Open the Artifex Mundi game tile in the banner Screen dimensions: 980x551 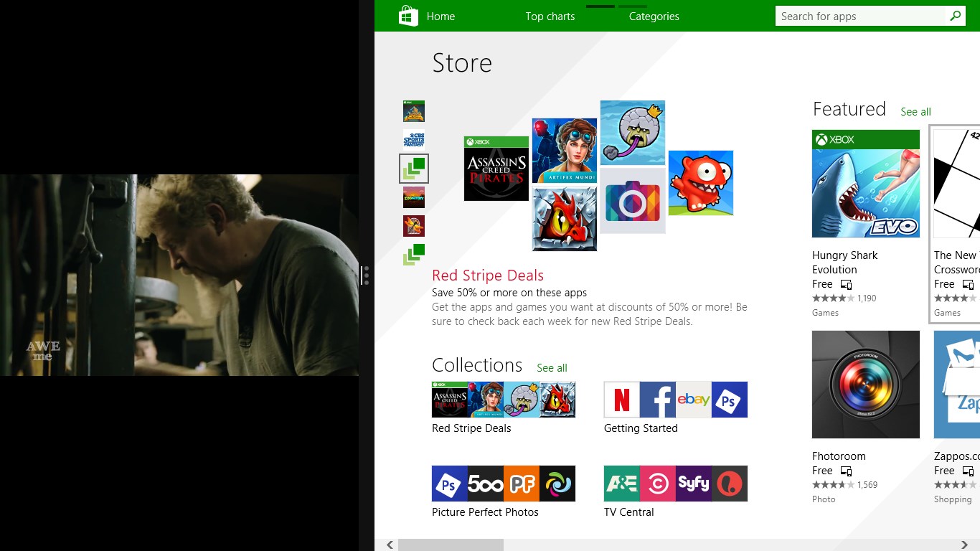point(565,151)
